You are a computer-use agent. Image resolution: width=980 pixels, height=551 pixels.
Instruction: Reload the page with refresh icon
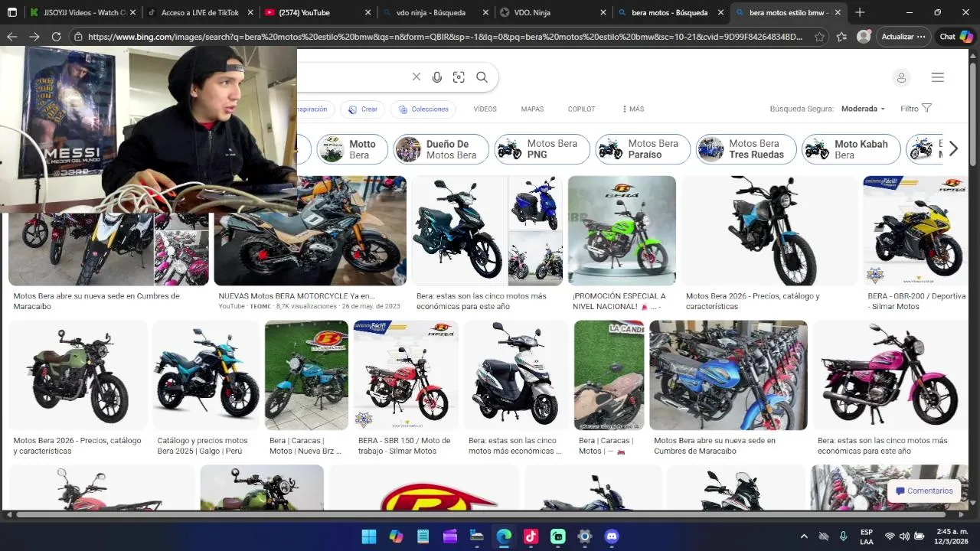[x=56, y=37]
